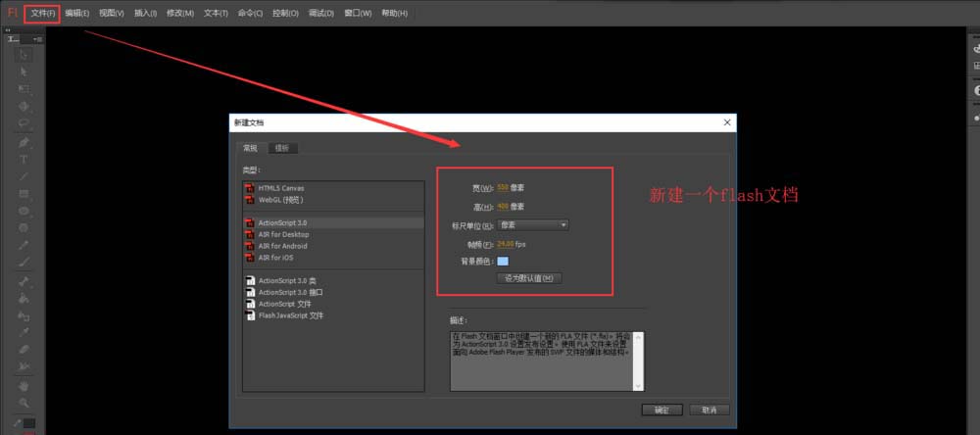Open the 编辑(E) menu

(76, 13)
